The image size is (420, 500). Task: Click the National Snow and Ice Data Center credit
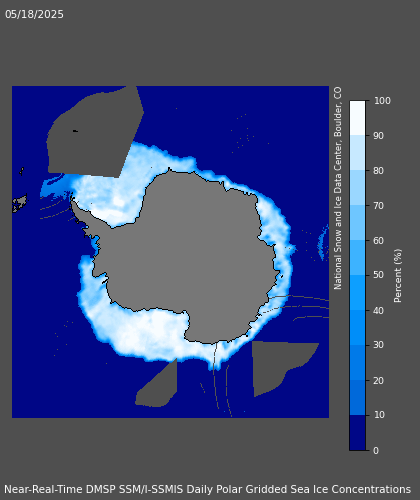338,188
